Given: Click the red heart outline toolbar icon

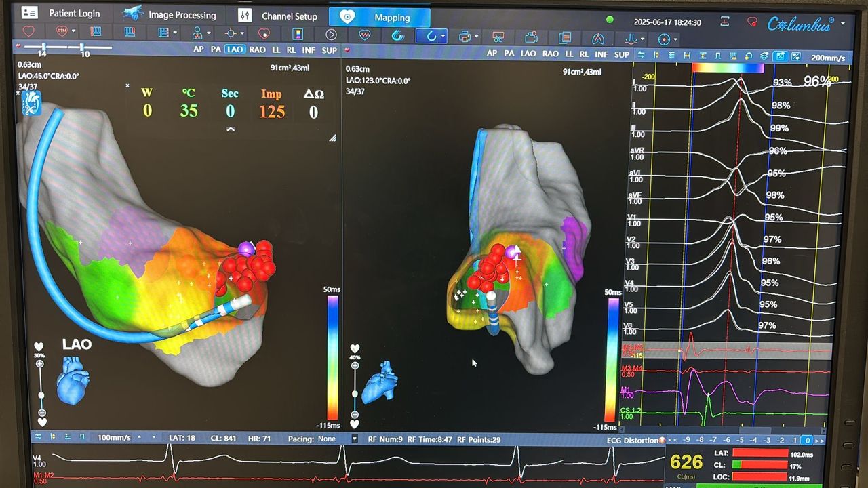Looking at the screenshot, I should pos(28,31).
